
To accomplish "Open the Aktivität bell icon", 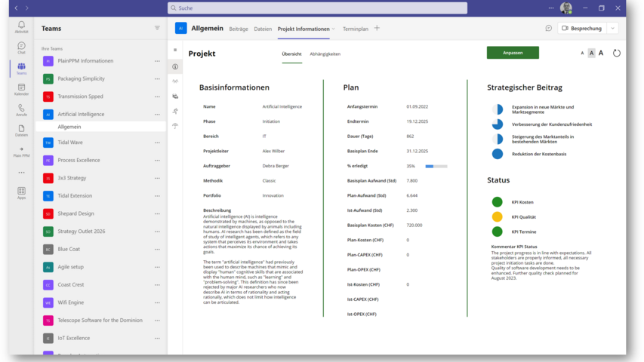I will tap(21, 26).
